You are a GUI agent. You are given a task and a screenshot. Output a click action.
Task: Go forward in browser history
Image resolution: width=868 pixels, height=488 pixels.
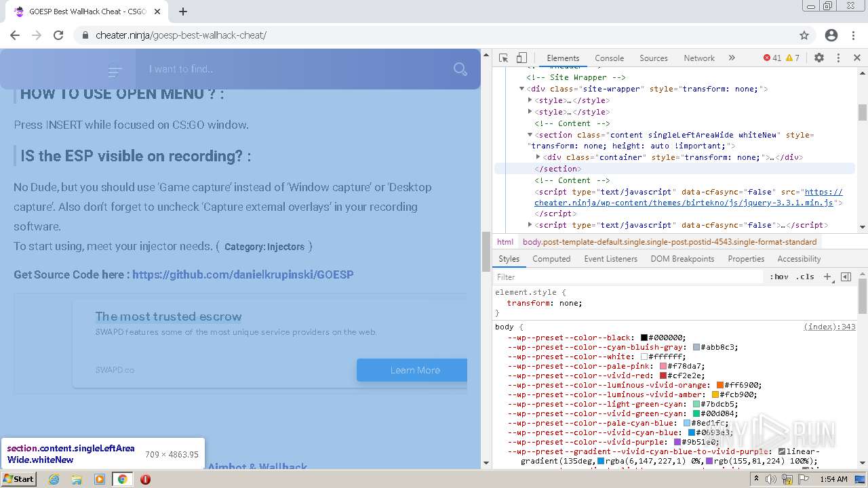pos(37,35)
